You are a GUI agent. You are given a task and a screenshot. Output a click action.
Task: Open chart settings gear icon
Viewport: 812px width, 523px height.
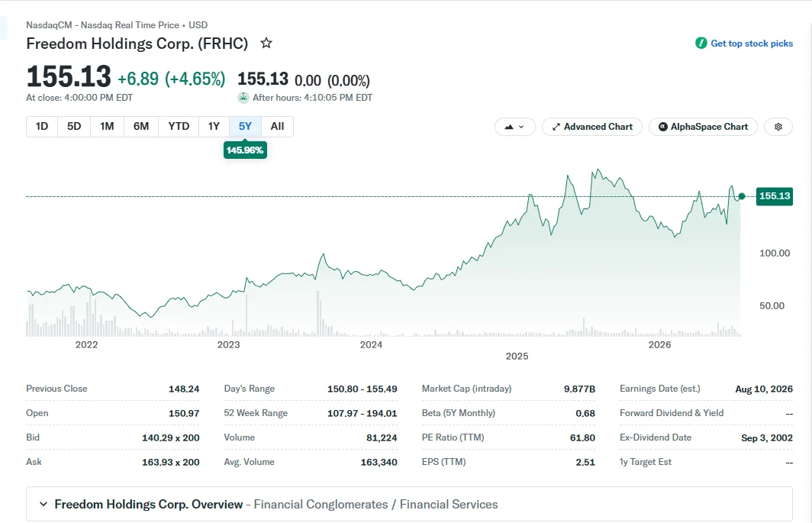(778, 127)
